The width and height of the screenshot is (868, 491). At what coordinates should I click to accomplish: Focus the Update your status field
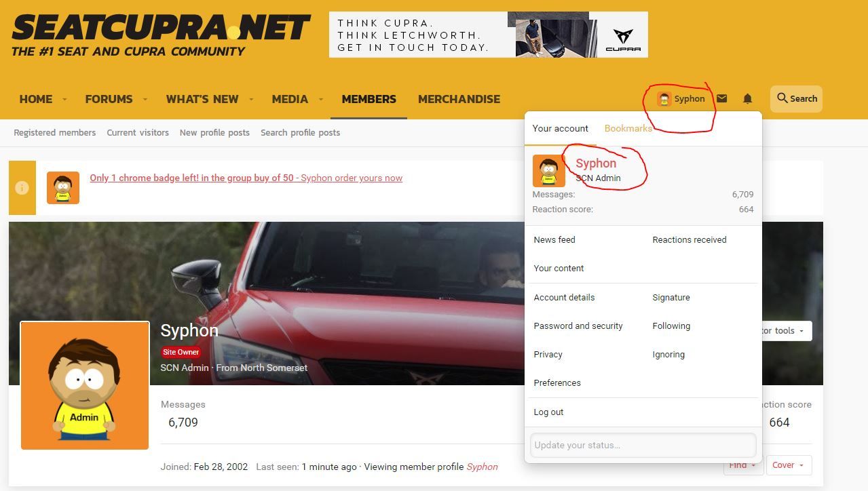click(643, 446)
